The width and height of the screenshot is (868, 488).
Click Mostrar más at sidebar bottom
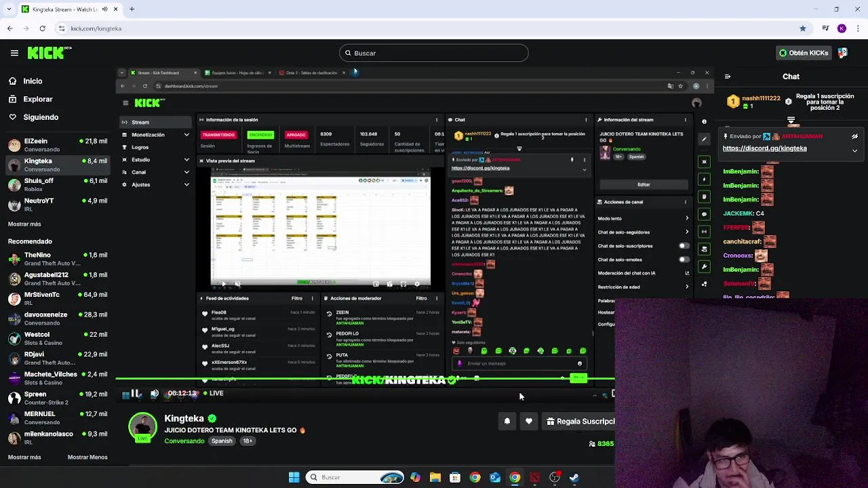click(24, 457)
